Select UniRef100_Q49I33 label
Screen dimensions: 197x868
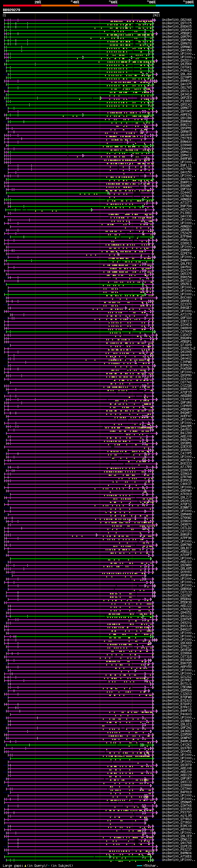coord(177,782)
